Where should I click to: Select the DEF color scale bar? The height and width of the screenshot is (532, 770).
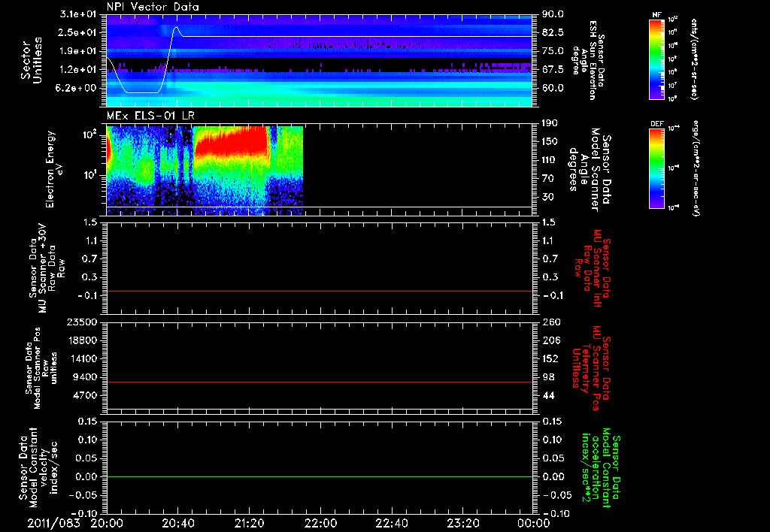point(656,168)
